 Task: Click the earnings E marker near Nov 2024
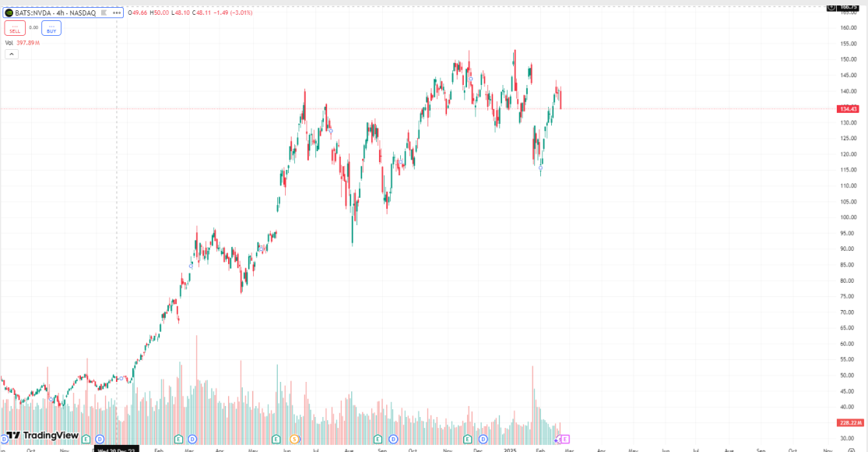[466, 440]
